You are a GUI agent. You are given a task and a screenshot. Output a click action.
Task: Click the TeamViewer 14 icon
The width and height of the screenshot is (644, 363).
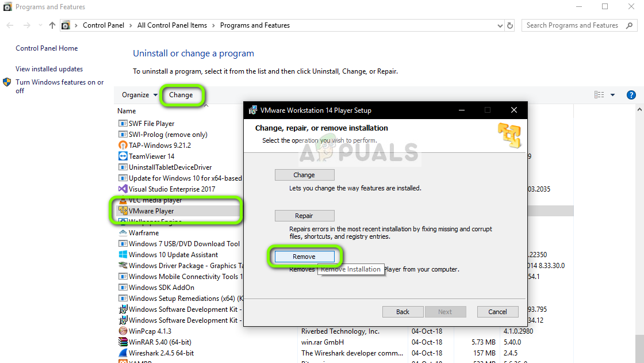pyautogui.click(x=123, y=156)
